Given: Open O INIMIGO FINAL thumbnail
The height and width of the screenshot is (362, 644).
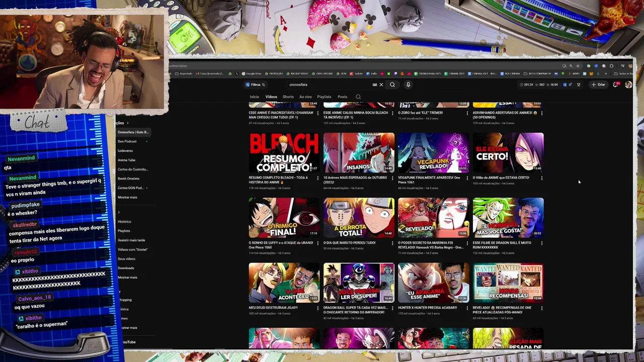Looking at the screenshot, I should (x=284, y=218).
